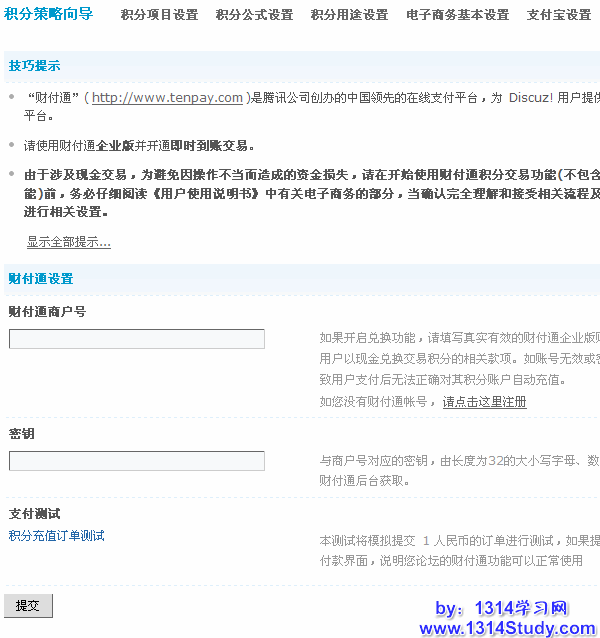Viewport: 600px width, 638px height.
Task: Follow the 请点击这里注册 registration link
Action: (x=484, y=402)
